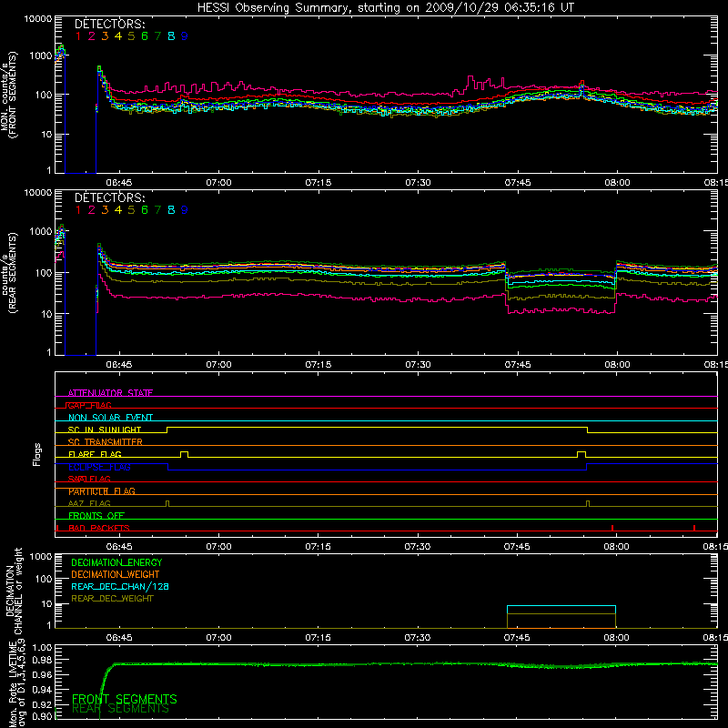Click the DECIMATION CHANNEL or weight y-axis title
This screenshot has width=728, height=728.
[14, 591]
